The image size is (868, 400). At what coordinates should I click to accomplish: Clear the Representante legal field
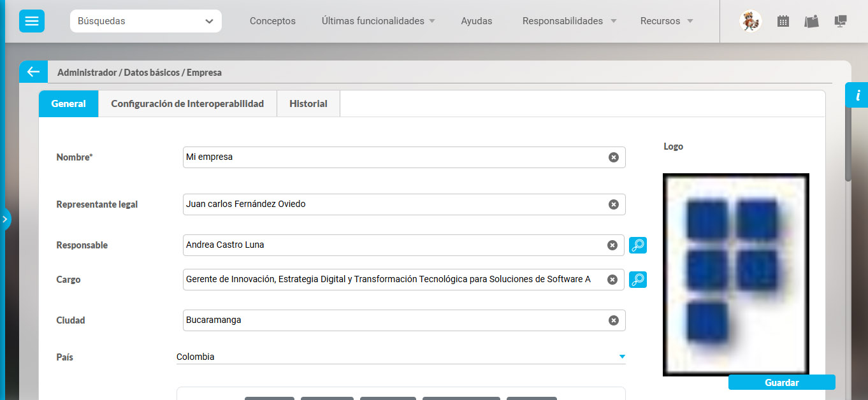[613, 204]
